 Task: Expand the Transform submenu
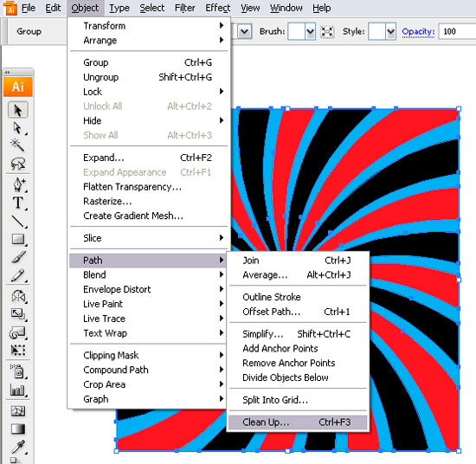(149, 26)
